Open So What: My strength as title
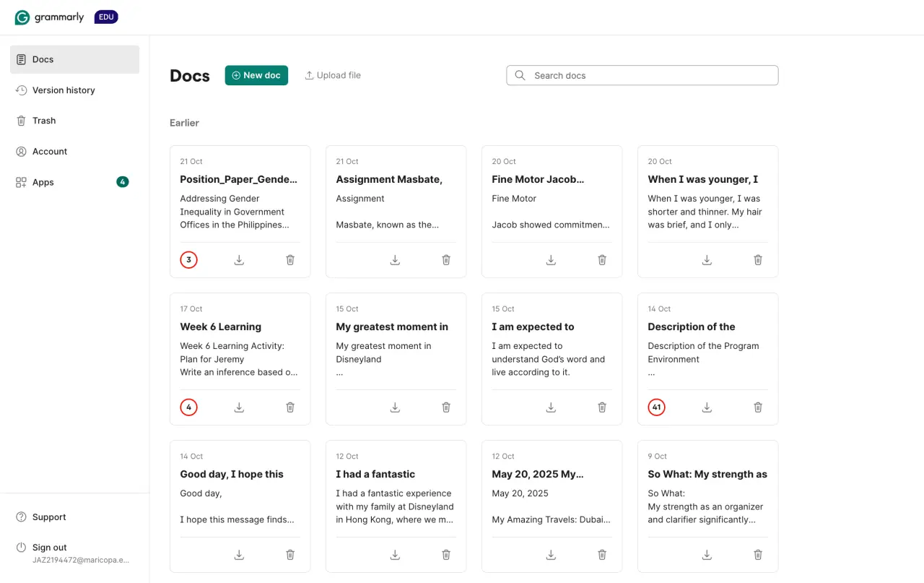Image resolution: width=924 pixels, height=583 pixels. tap(707, 474)
